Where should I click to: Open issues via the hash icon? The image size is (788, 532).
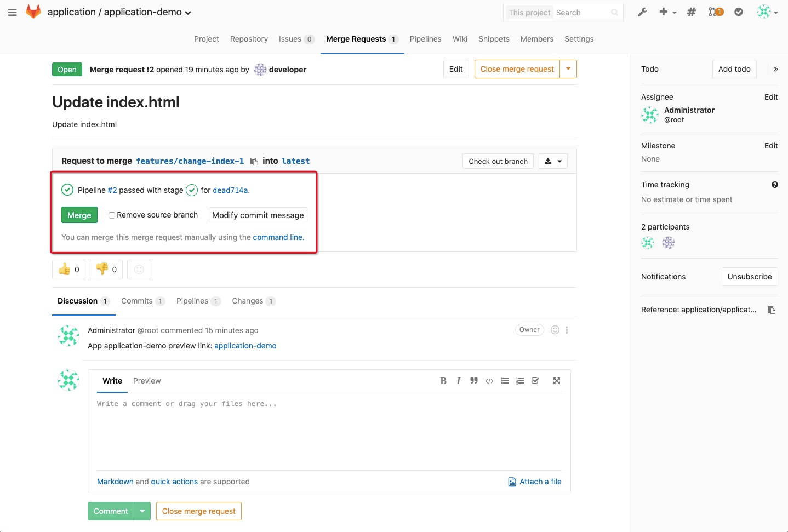click(692, 12)
